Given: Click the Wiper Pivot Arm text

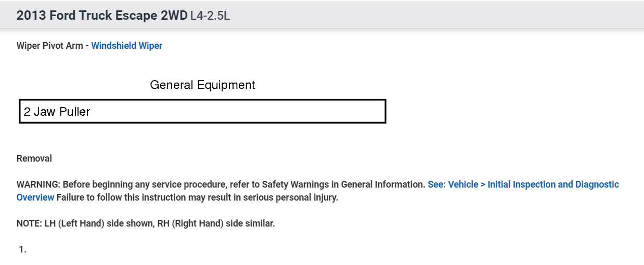Looking at the screenshot, I should pyautogui.click(x=49, y=46).
